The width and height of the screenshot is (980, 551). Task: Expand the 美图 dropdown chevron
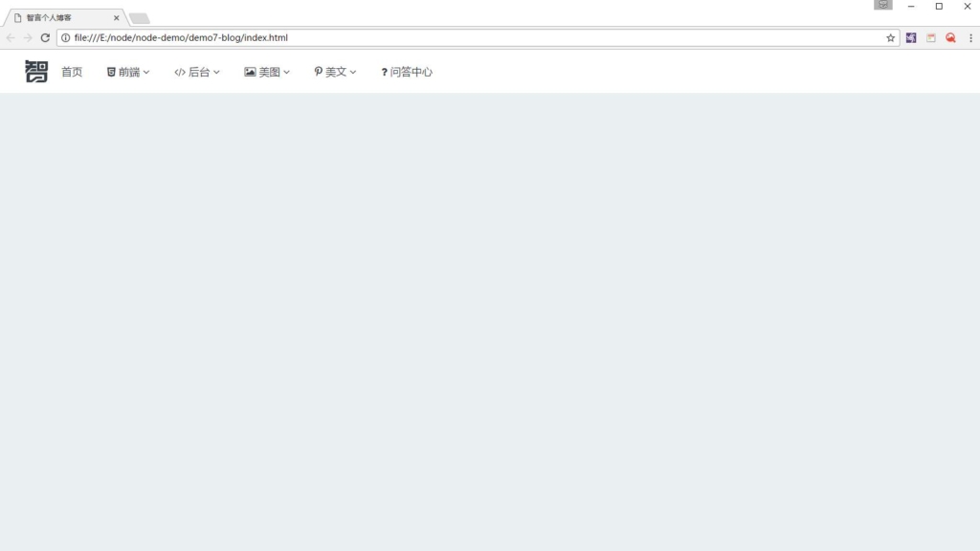click(286, 73)
